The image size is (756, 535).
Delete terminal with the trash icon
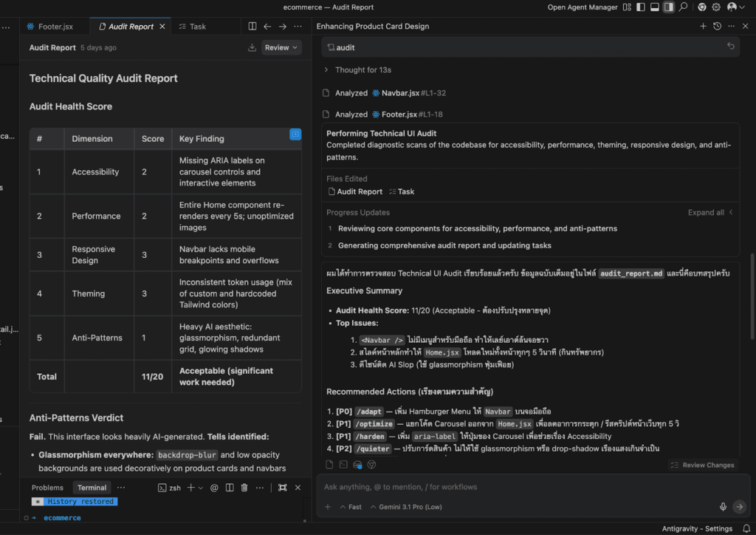(x=244, y=488)
